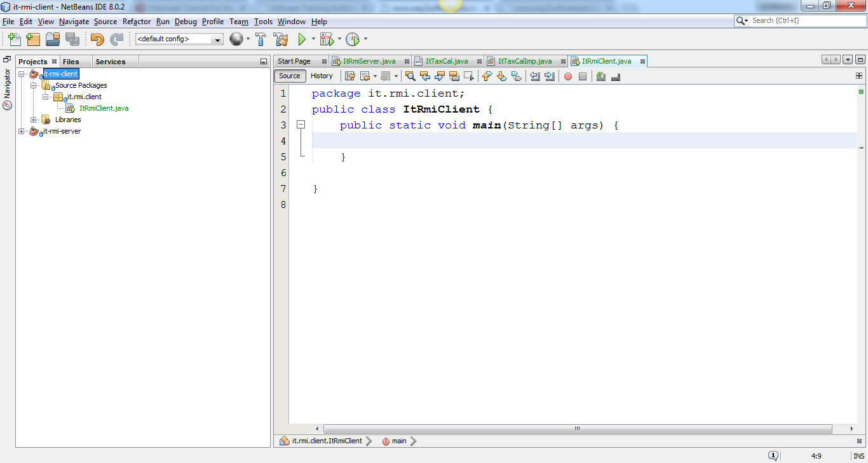The width and height of the screenshot is (868, 463).
Task: Click Next Bookmark icon
Action: coord(501,76)
